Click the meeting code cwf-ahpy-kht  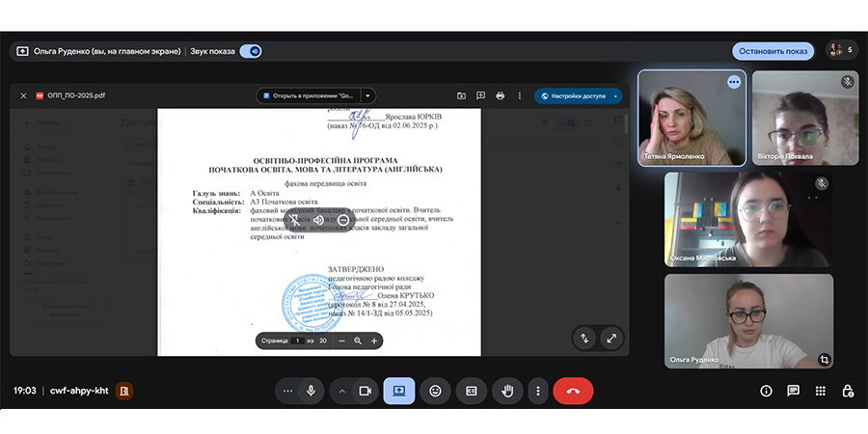click(x=79, y=391)
